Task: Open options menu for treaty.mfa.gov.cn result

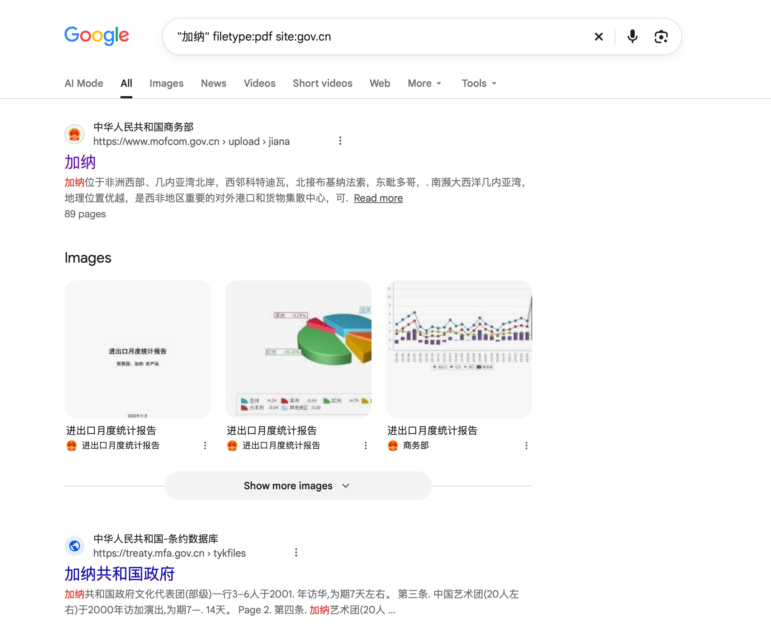Action: coord(296,552)
